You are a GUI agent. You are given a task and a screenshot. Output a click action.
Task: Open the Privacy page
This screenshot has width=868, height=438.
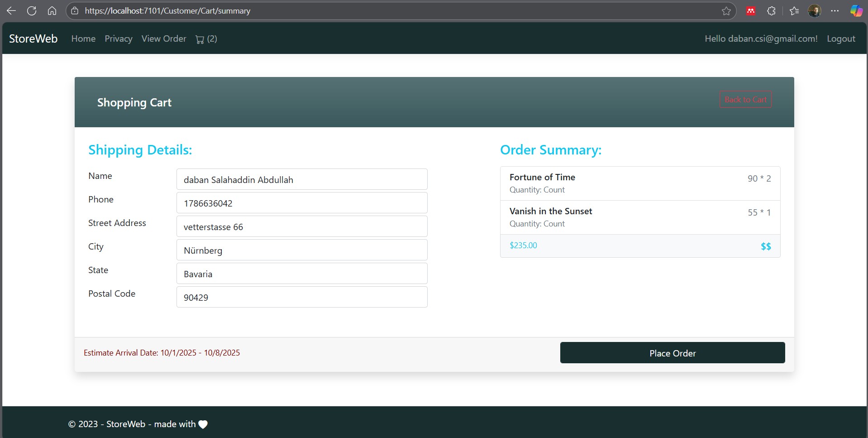tap(119, 39)
